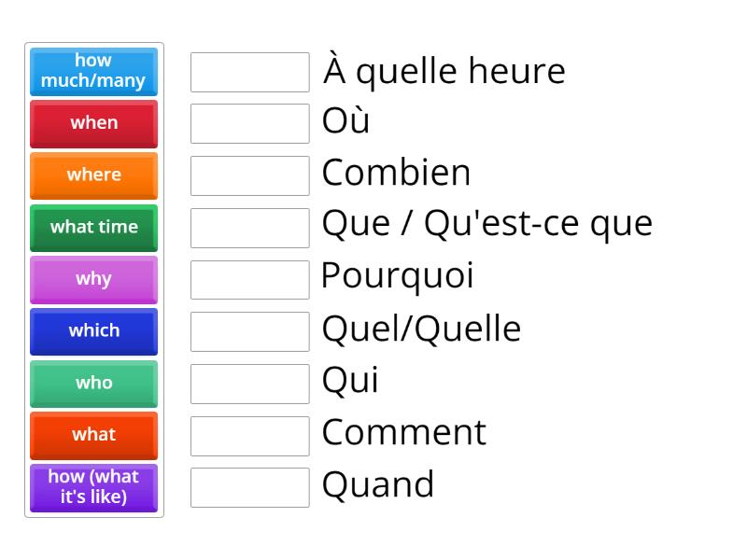Click the answer box beside 'À quelle heure'
The height and width of the screenshot is (560, 747).
pyautogui.click(x=248, y=71)
